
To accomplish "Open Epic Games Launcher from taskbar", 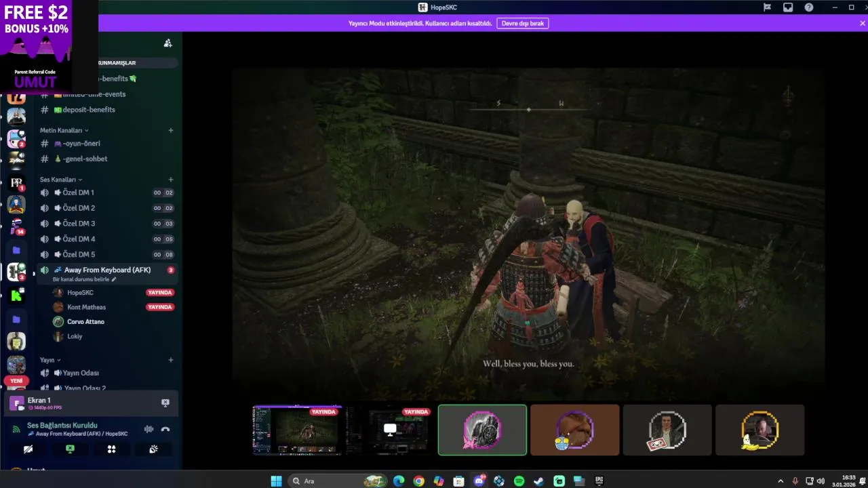I will 599,481.
